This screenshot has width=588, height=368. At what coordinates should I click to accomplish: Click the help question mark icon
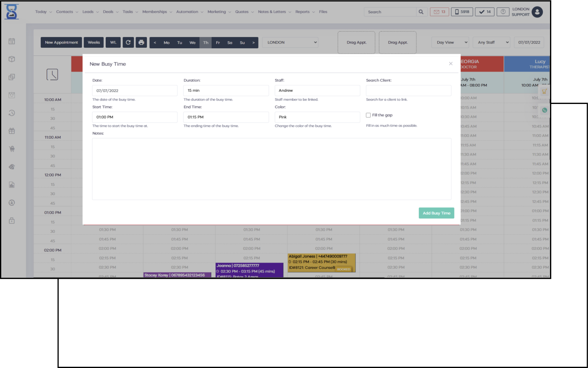[503, 12]
